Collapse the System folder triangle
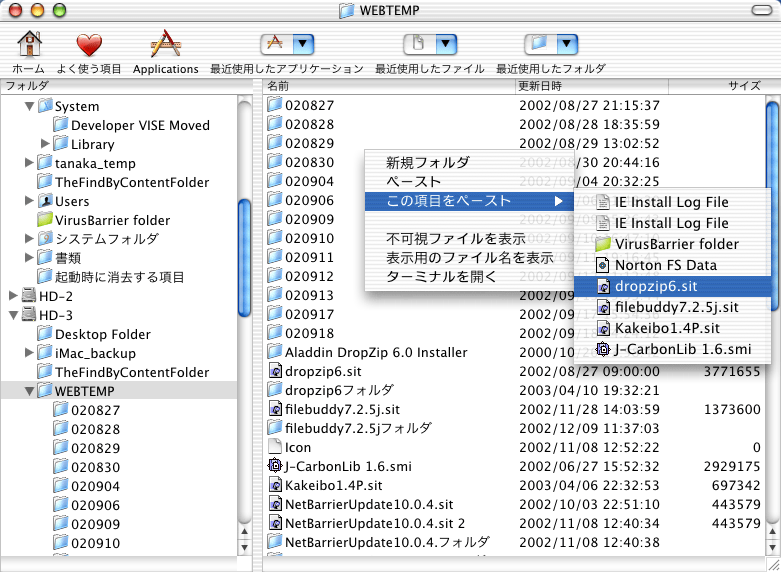The height and width of the screenshot is (572, 781). click(29, 106)
